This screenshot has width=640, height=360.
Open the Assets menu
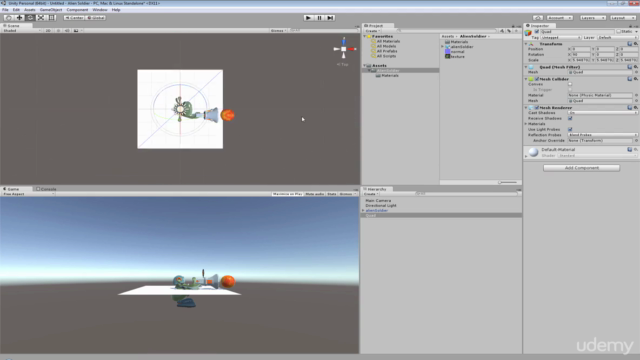(30, 10)
